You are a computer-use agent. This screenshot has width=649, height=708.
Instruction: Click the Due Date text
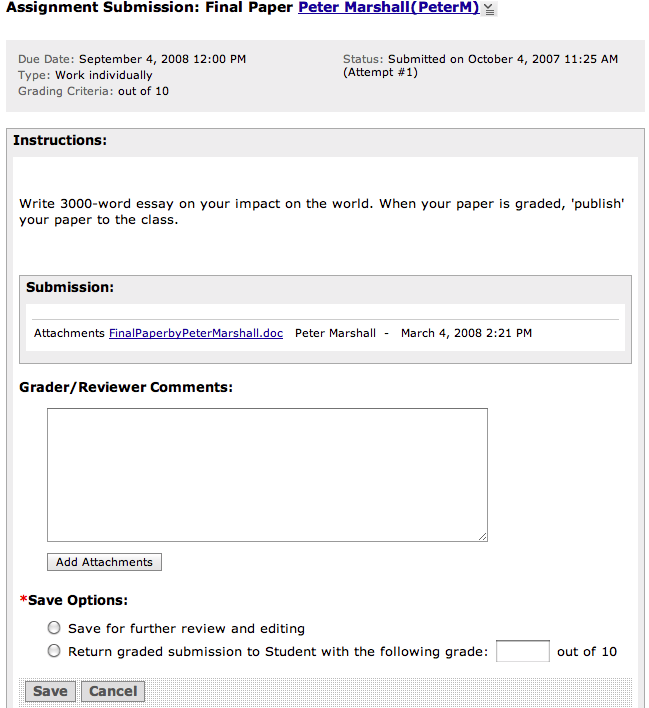(132, 59)
